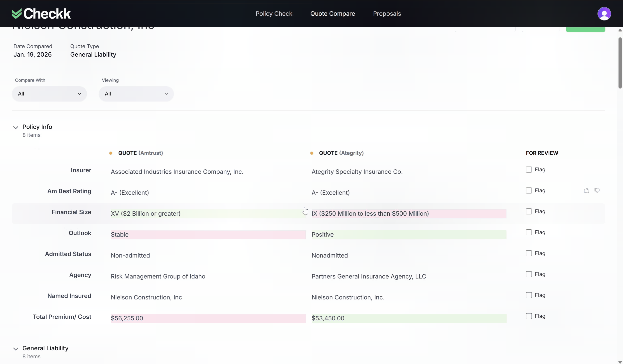Click the Total Premium/ Cost row label
Viewport: 623px width, 364px height.
click(x=62, y=317)
